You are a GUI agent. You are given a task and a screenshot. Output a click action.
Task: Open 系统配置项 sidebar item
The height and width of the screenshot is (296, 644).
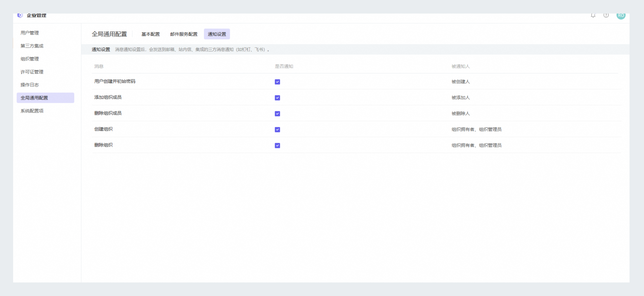tap(32, 111)
